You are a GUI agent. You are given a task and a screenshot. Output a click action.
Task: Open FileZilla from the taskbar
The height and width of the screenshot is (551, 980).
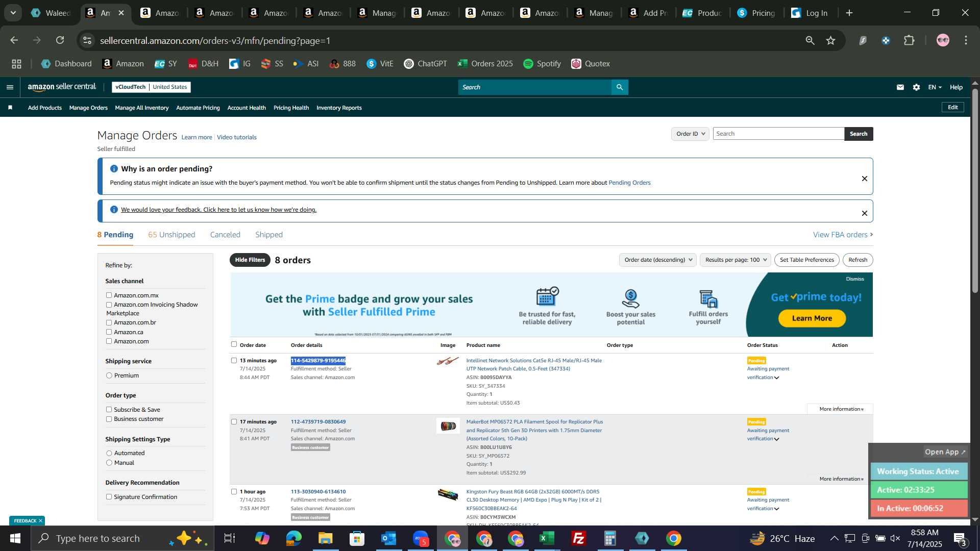(x=578, y=538)
